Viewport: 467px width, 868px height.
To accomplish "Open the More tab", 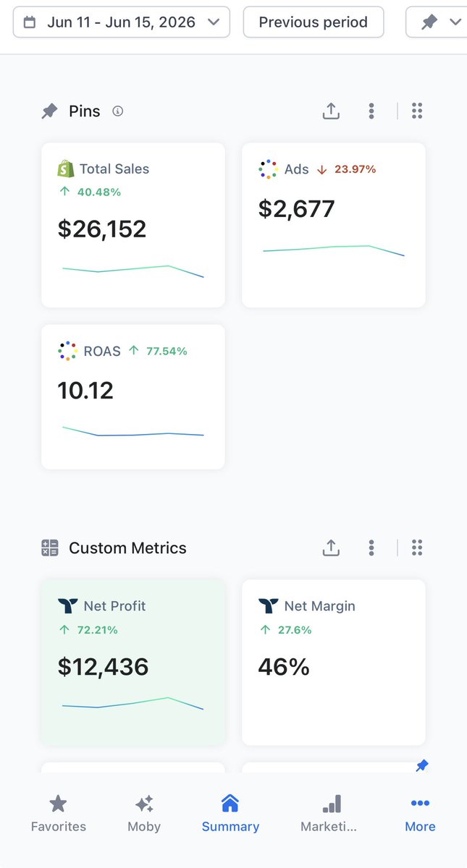I will click(420, 814).
